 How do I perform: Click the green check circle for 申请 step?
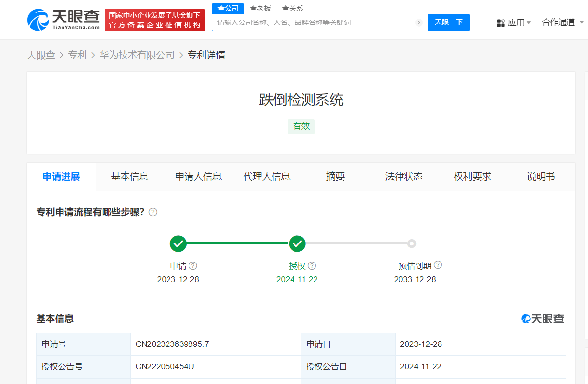point(178,243)
